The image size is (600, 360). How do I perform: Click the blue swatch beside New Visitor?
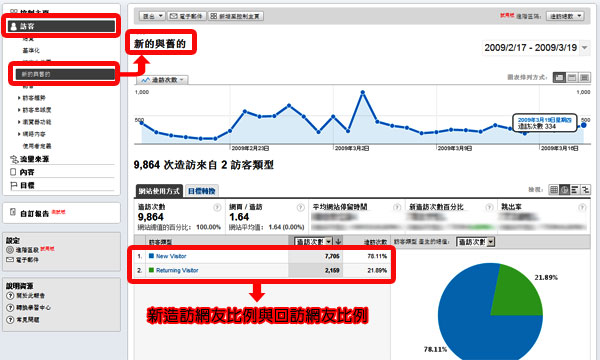pyautogui.click(x=151, y=256)
